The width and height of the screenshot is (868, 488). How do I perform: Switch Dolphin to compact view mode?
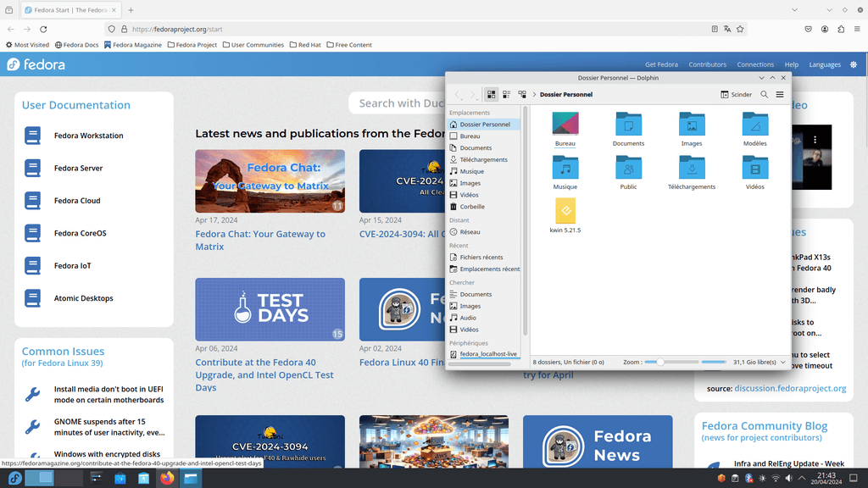click(507, 95)
